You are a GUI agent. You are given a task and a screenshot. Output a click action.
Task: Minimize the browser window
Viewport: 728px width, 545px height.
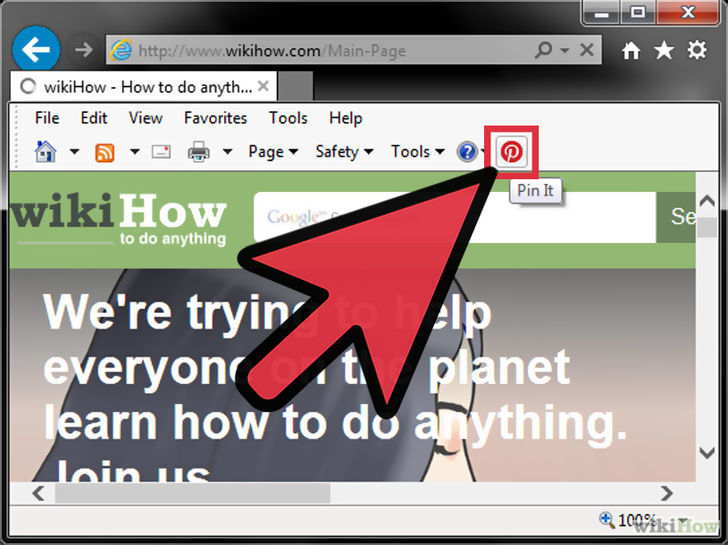point(601,13)
